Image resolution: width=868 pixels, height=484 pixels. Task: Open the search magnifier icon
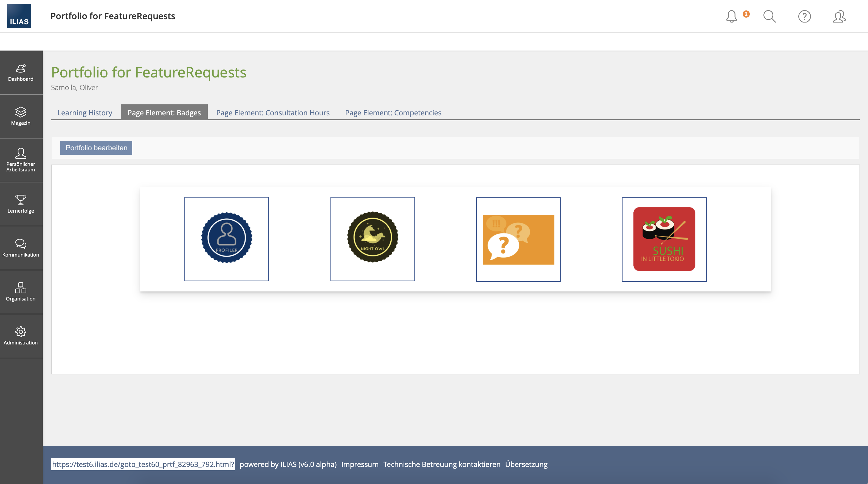pos(769,16)
